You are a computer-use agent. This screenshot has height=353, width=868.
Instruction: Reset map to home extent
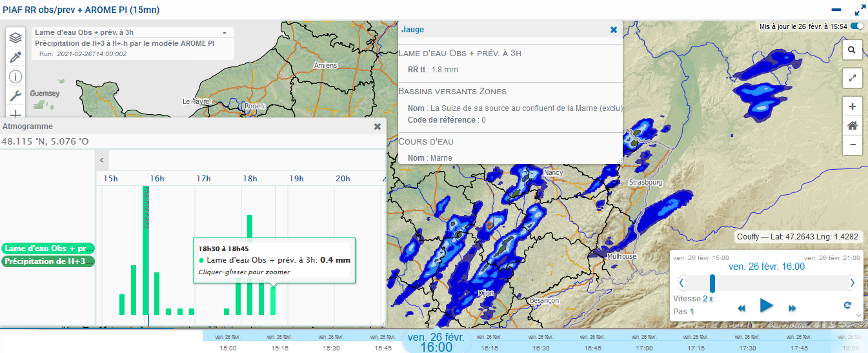coord(852,126)
